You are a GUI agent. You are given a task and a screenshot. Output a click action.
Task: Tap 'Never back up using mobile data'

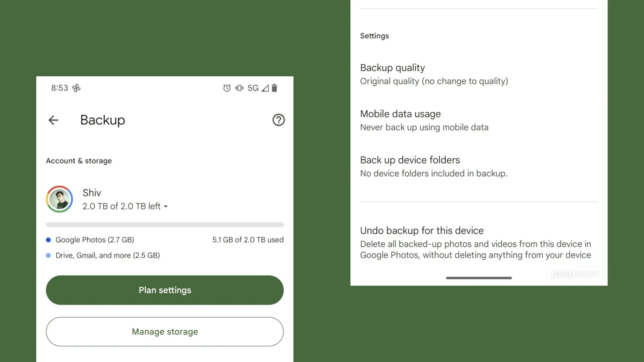tap(424, 127)
